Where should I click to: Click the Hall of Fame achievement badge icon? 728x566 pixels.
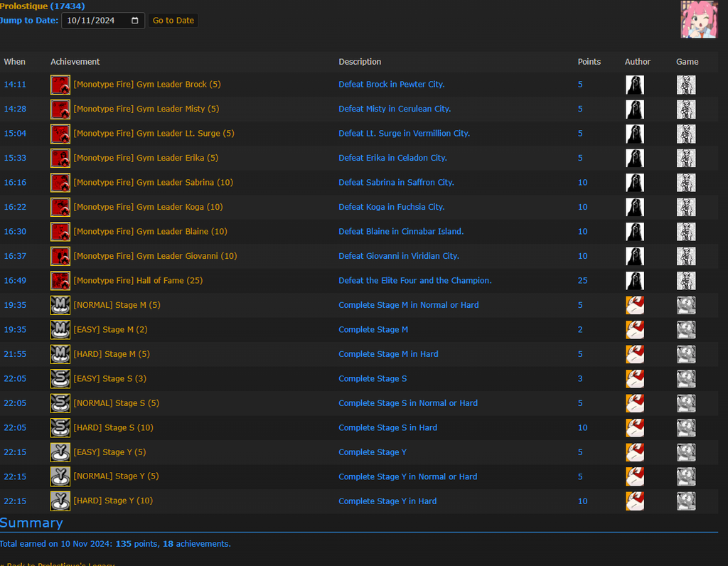(x=60, y=281)
